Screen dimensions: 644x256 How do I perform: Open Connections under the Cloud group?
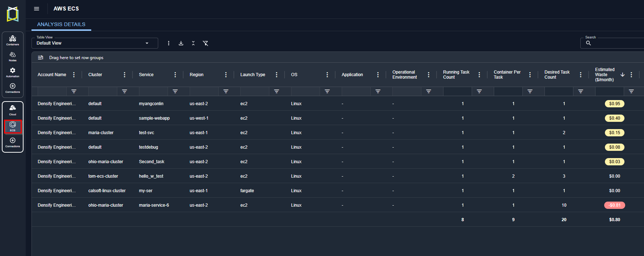click(13, 143)
